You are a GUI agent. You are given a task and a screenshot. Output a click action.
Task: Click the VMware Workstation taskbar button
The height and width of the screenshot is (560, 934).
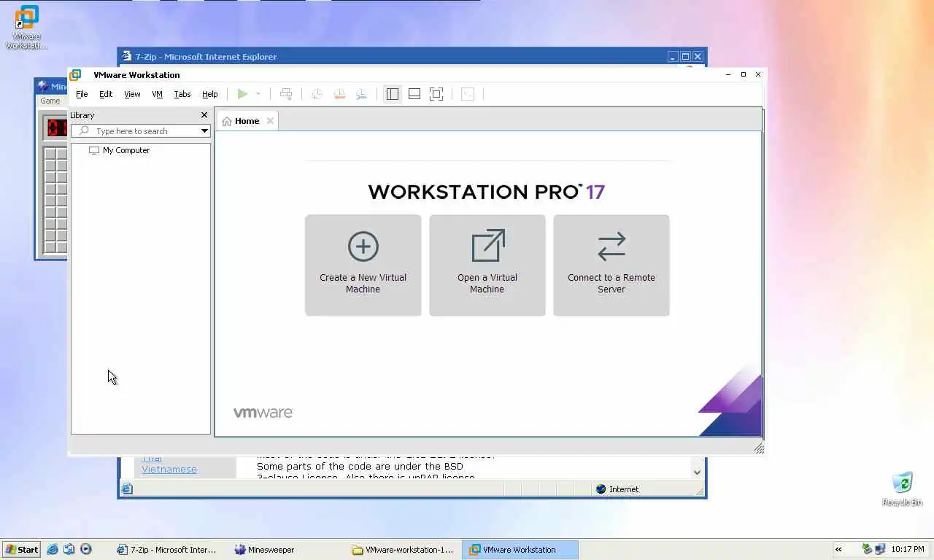tap(521, 550)
